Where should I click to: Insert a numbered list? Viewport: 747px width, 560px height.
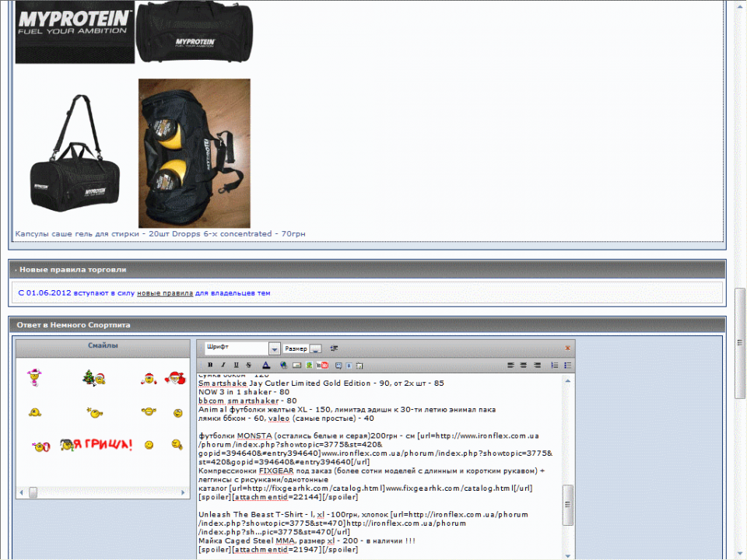pos(555,365)
